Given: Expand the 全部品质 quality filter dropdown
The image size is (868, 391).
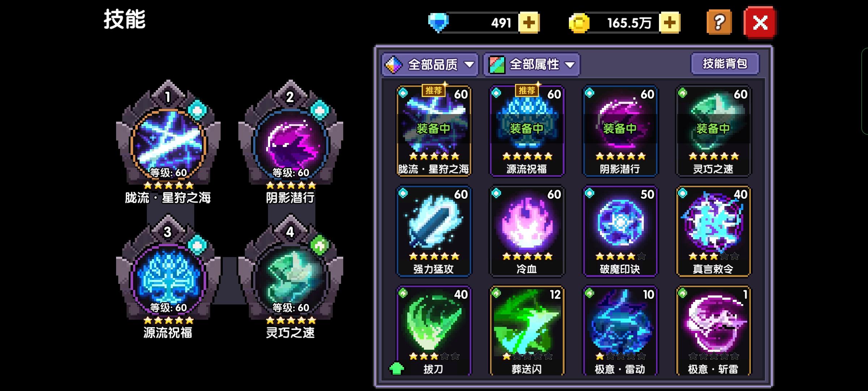Looking at the screenshot, I should pyautogui.click(x=430, y=65).
